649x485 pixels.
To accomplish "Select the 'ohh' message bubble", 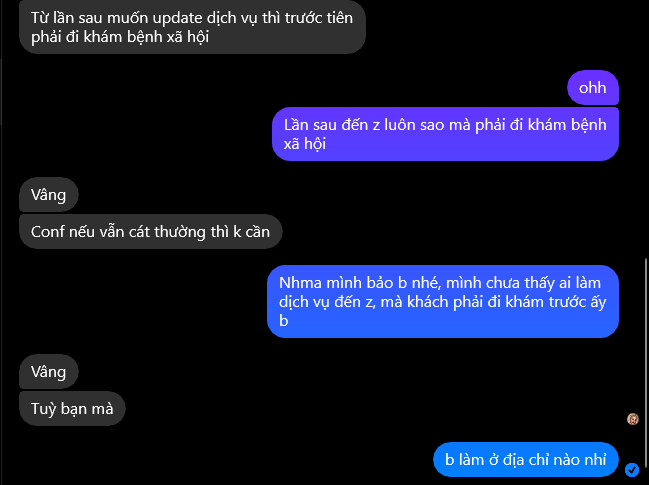I will click(x=593, y=88).
